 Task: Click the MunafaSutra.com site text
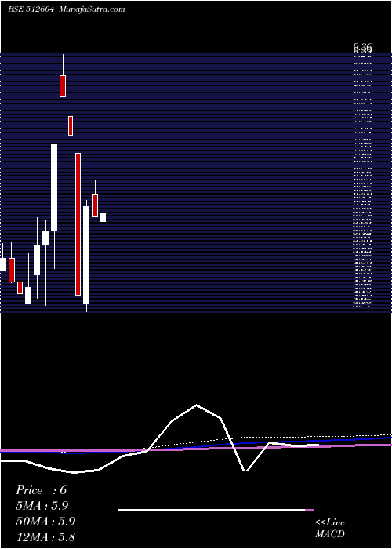pos(92,9)
